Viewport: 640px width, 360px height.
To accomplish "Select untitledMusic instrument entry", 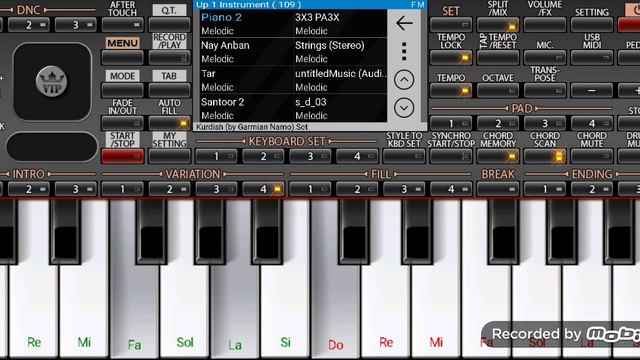I will tap(340, 80).
